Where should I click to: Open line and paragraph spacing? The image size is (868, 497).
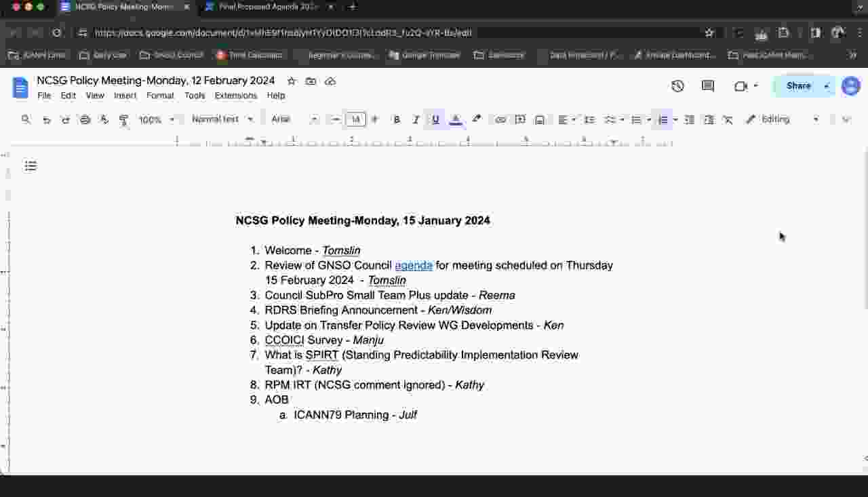pyautogui.click(x=590, y=119)
